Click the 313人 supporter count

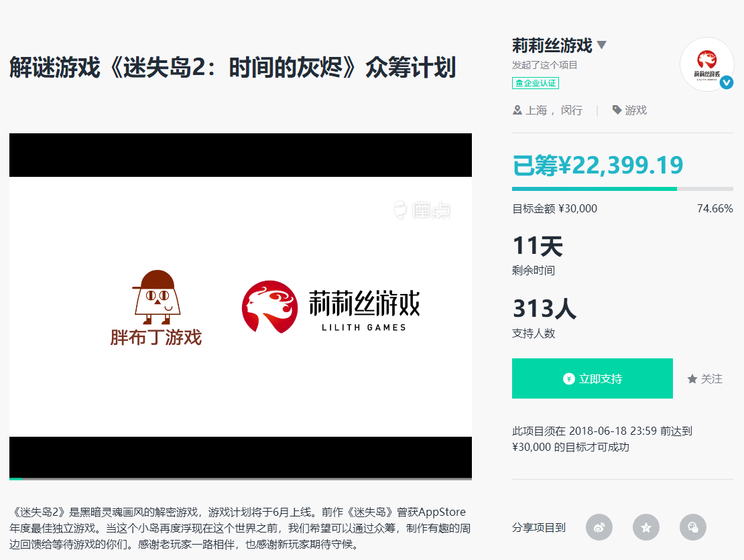[545, 309]
